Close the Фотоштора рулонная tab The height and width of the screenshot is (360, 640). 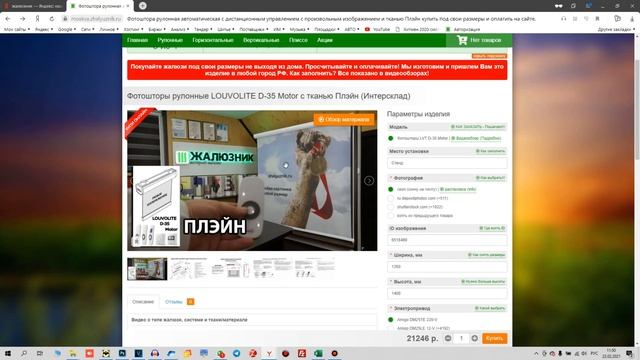[x=128, y=6]
